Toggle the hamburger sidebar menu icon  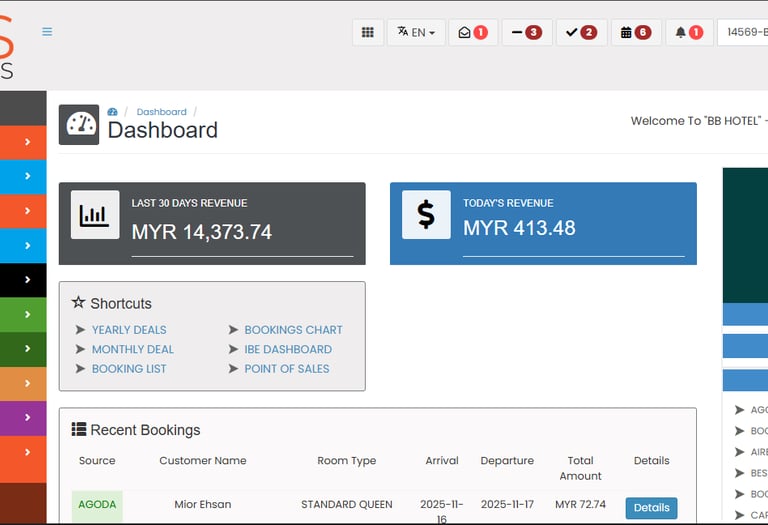pos(47,32)
